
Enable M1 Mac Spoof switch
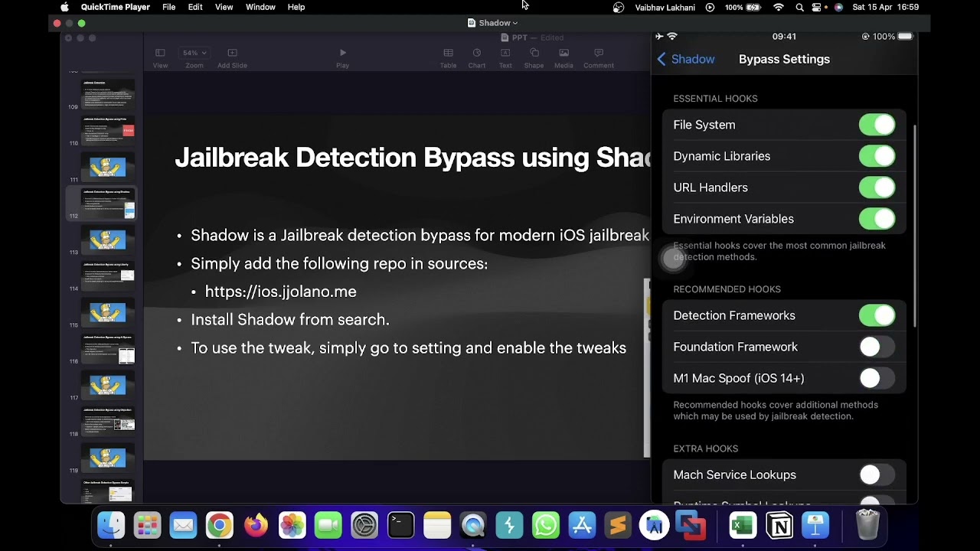877,378
